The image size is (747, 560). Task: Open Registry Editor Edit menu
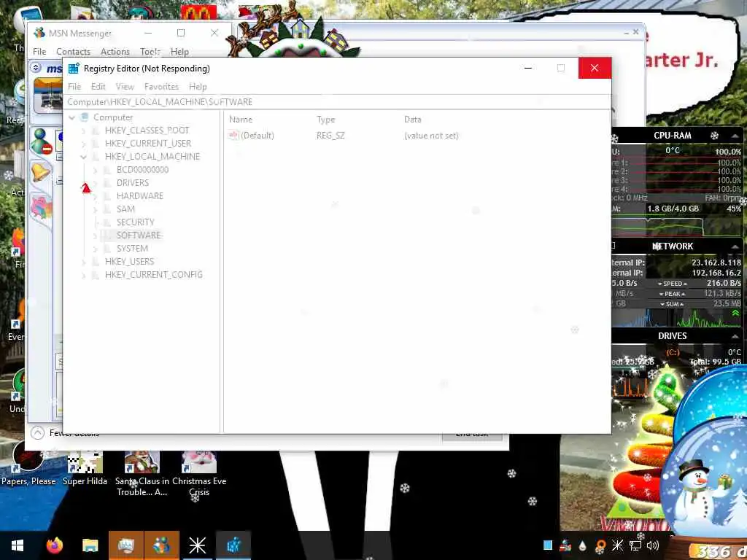98,87
